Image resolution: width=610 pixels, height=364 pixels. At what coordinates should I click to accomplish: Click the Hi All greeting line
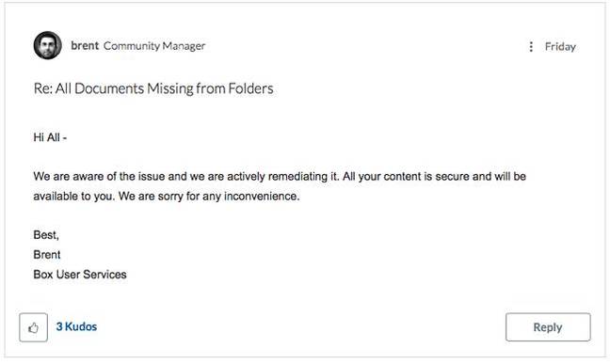[50, 137]
